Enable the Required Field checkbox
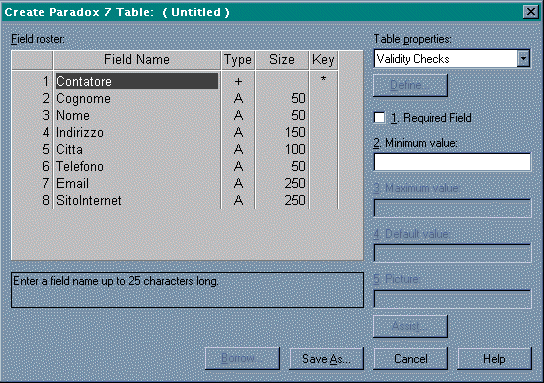 379,118
